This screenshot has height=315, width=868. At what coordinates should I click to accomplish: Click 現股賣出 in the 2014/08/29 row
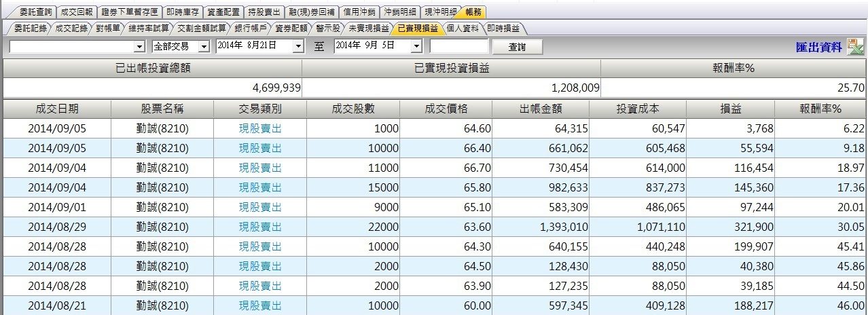(x=260, y=227)
